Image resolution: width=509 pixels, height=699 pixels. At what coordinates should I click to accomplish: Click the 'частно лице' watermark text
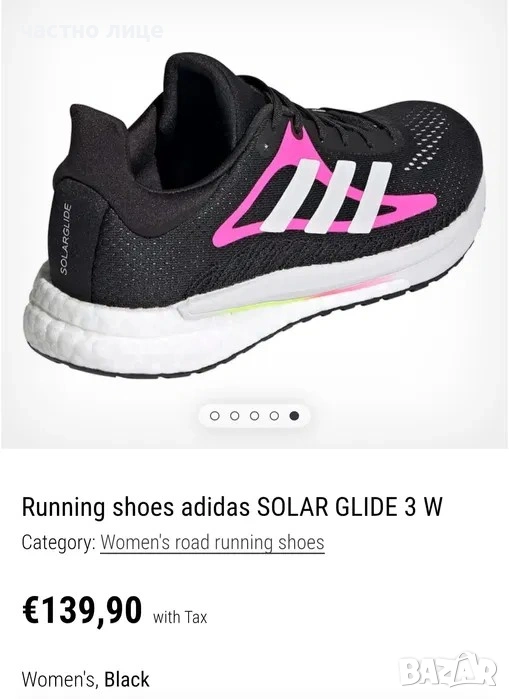coord(92,30)
